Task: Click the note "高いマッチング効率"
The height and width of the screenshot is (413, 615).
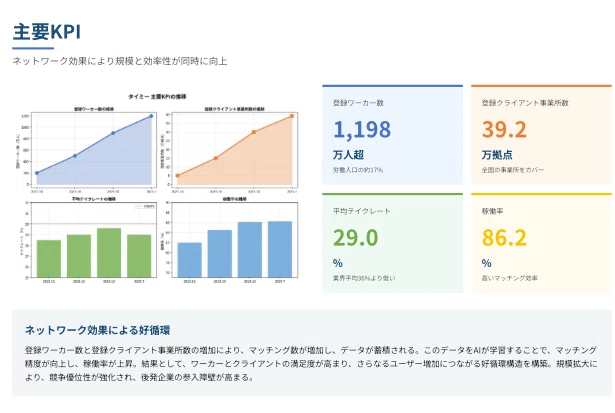Action: click(x=509, y=278)
